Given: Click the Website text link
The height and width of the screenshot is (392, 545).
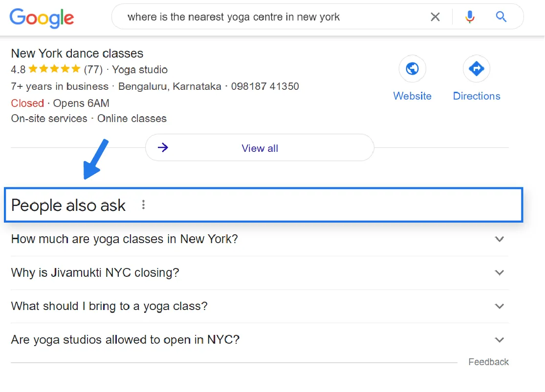Looking at the screenshot, I should pos(413,96).
